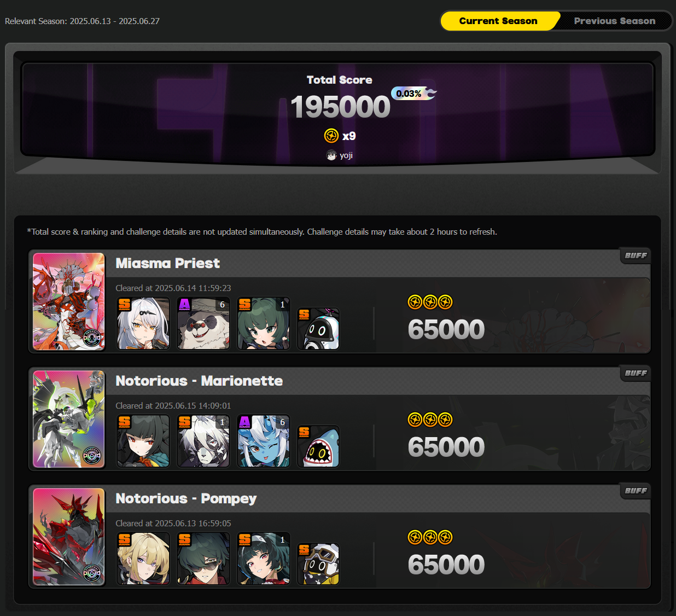
Task: Switch to the Previous Season tab
Action: 614,21
